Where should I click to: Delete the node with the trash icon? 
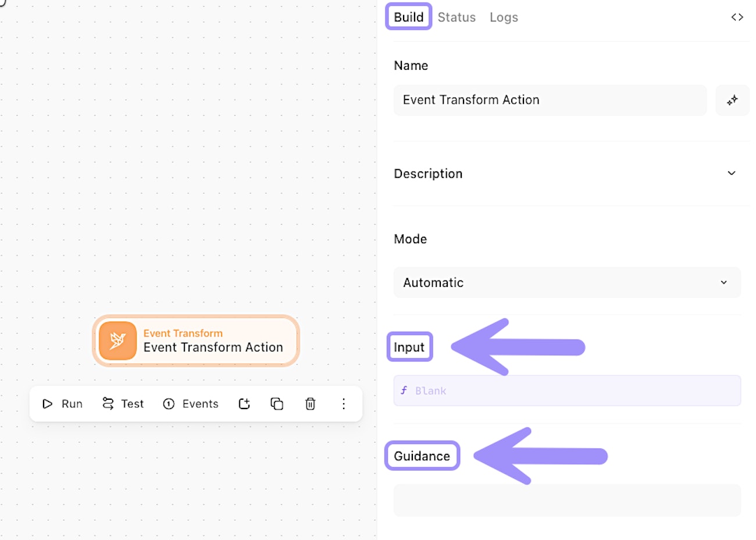pos(311,404)
